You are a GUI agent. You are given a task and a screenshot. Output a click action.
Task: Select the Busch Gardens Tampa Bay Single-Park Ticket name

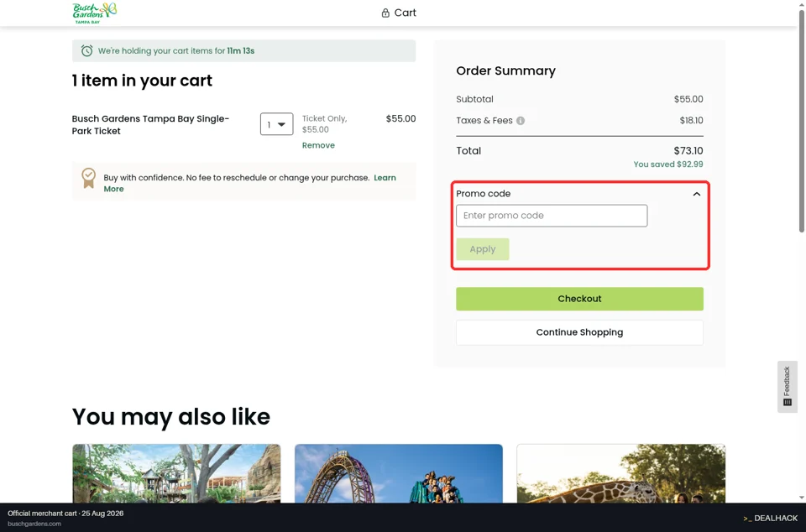click(x=150, y=125)
